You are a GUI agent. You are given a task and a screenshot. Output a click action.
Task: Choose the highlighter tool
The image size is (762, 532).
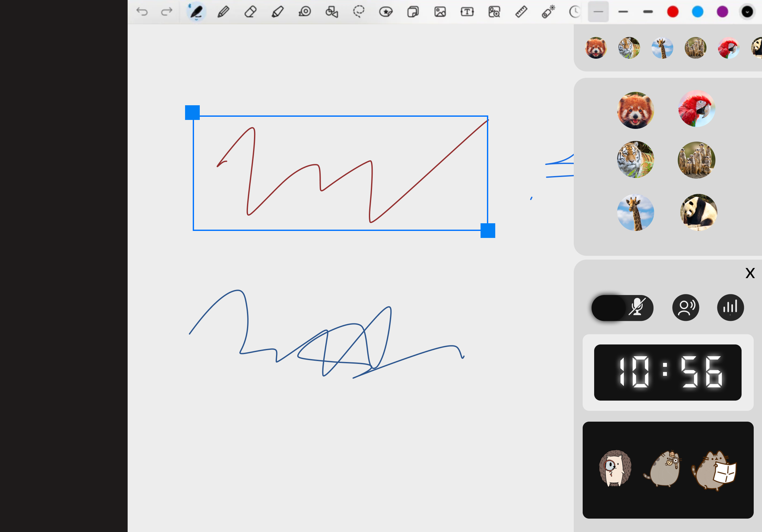tap(277, 12)
